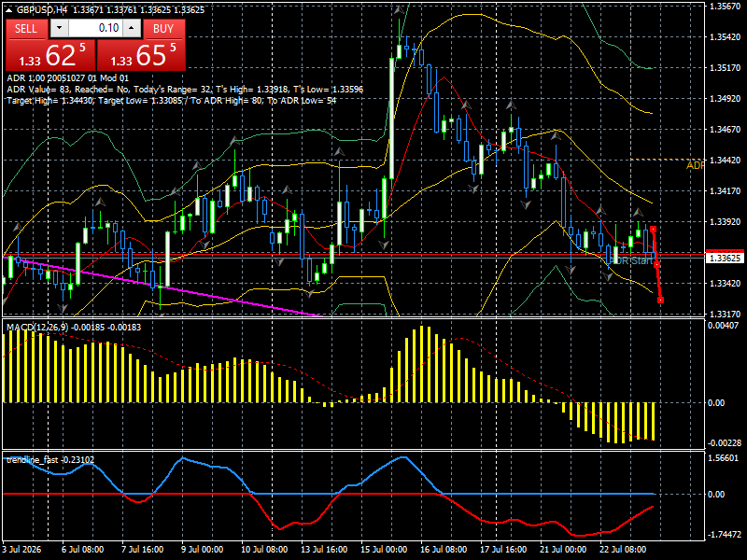Click price axis label 1.34670
Viewport: 747px width, 560px height.
(726, 130)
